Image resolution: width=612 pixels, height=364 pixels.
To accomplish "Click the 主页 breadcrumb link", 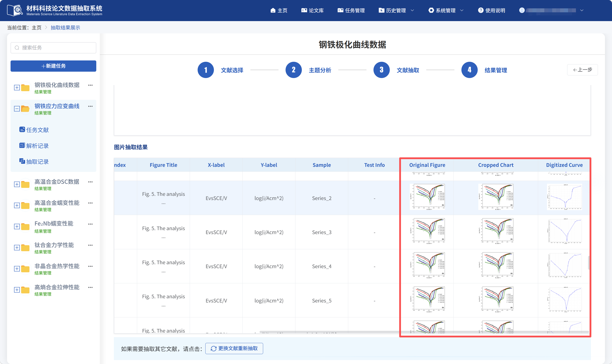I will (36, 27).
